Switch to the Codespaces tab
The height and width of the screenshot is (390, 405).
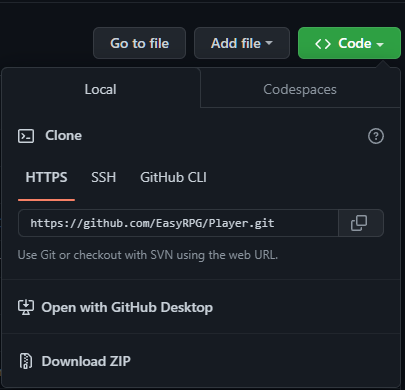(300, 89)
